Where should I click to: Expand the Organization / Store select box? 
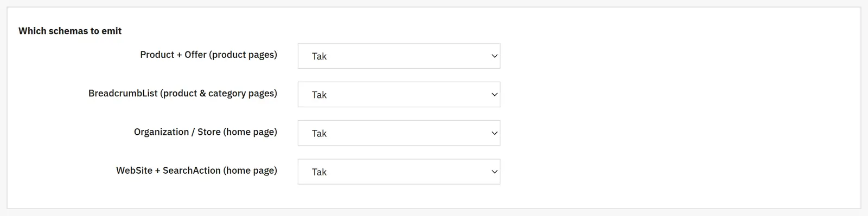point(399,133)
